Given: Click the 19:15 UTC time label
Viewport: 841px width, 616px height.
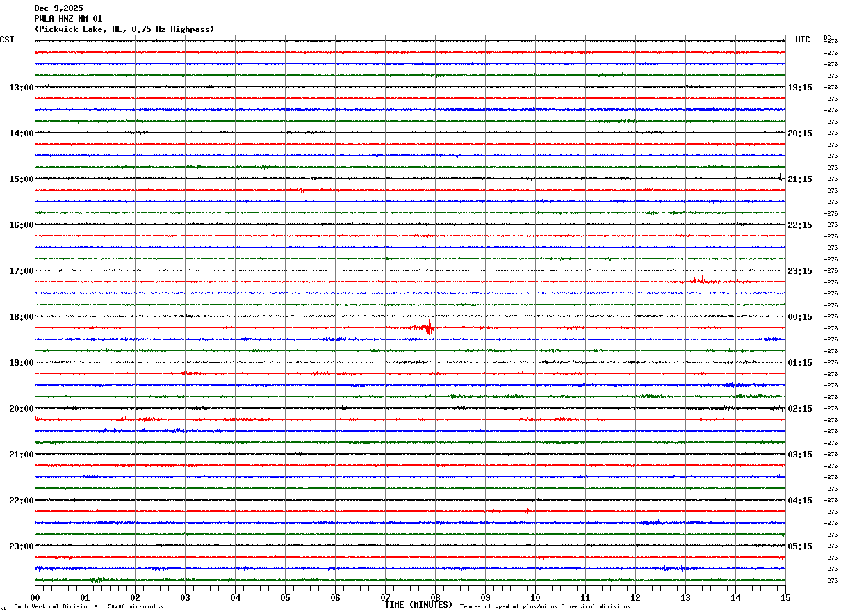Looking at the screenshot, I should point(799,88).
